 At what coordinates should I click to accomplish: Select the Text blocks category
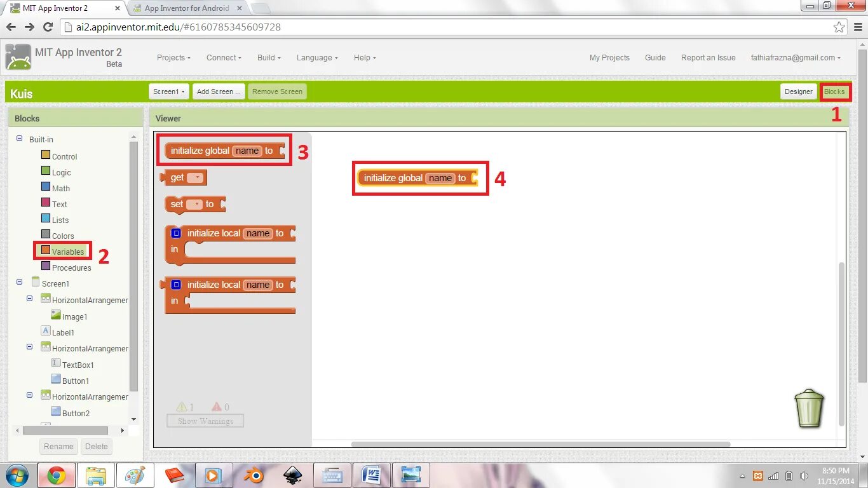tap(54, 204)
